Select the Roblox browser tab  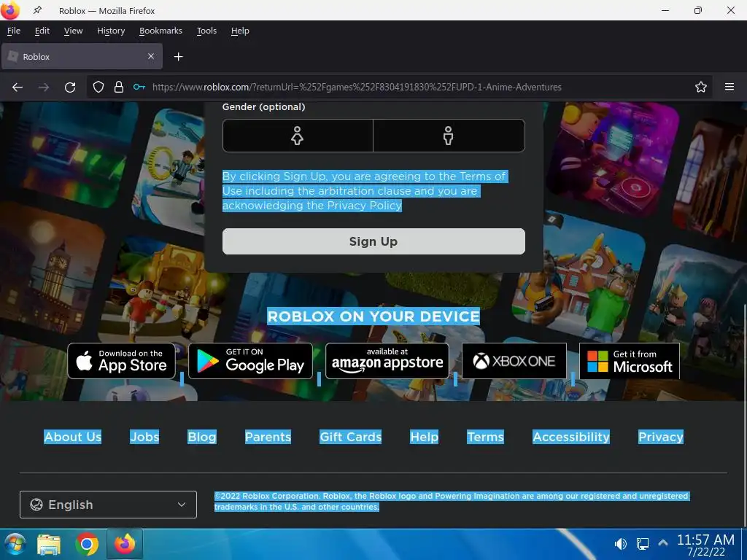point(82,56)
